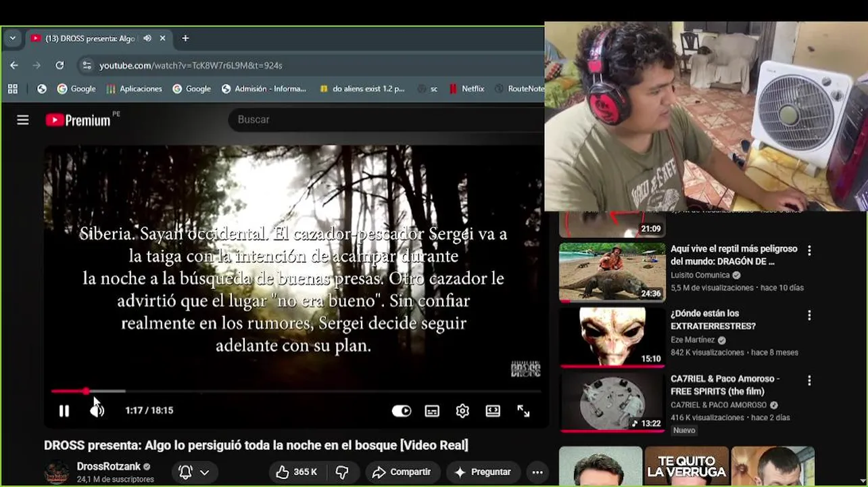
Task: Open the player settings gear
Action: pyautogui.click(x=462, y=411)
